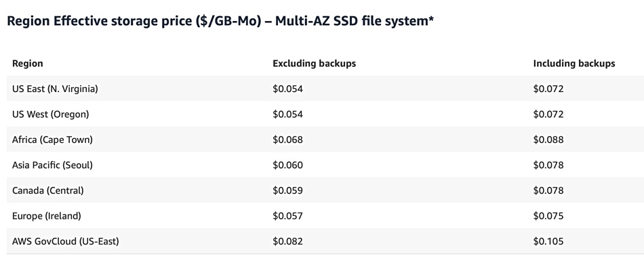
Task: Click the Excluding backups column header
Action: click(314, 64)
